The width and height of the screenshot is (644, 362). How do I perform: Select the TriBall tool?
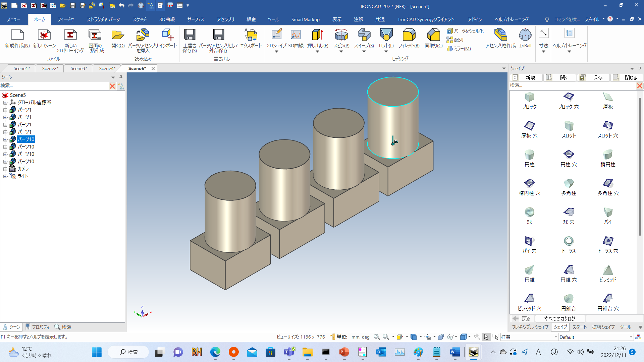click(525, 37)
